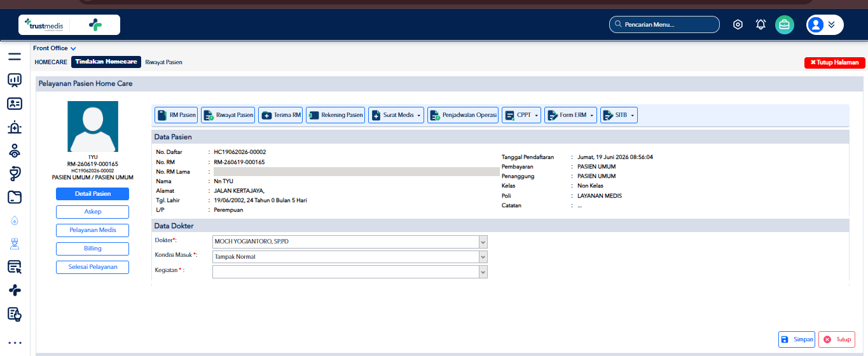The image size is (868, 356).
Task: Open the Askep section
Action: (x=92, y=212)
